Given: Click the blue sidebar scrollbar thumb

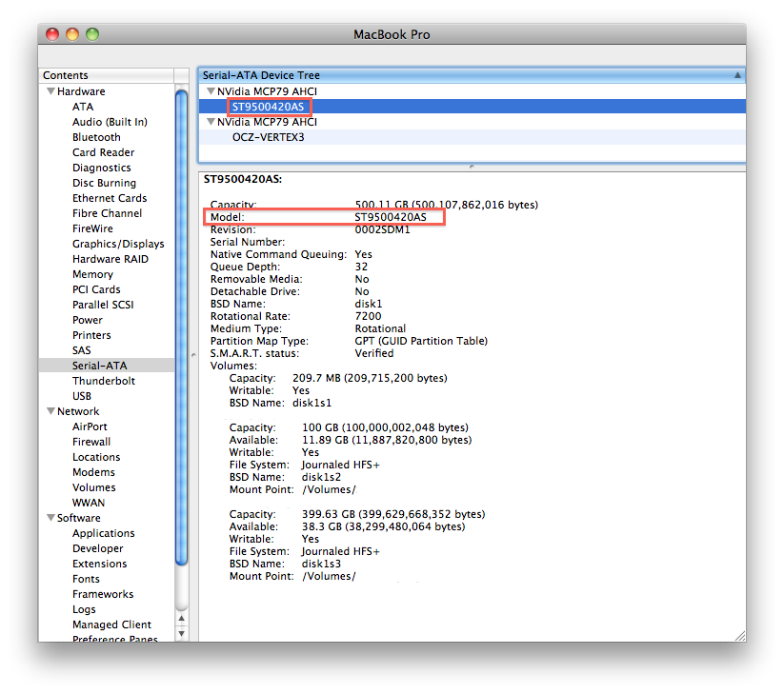Looking at the screenshot, I should click(182, 327).
